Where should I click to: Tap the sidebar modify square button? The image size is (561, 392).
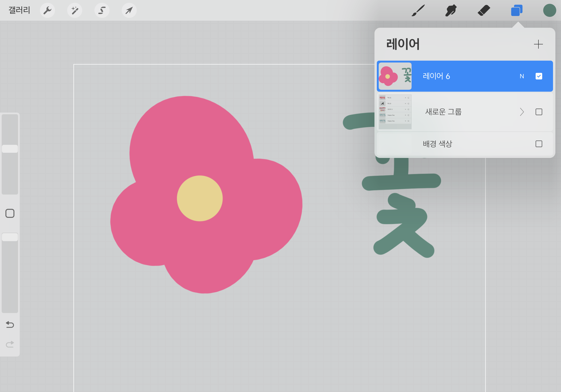point(10,213)
